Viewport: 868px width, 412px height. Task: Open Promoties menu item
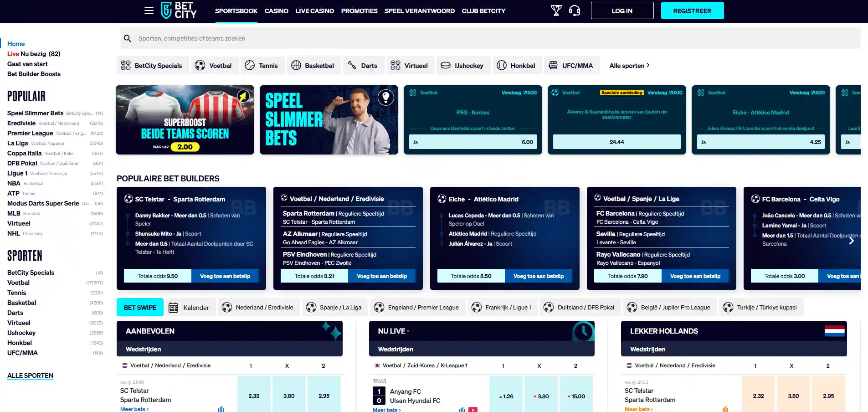(x=359, y=11)
